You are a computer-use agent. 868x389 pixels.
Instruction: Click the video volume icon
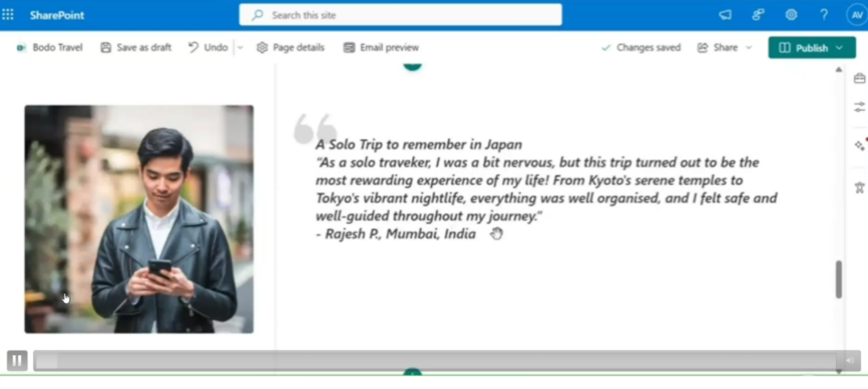849,361
